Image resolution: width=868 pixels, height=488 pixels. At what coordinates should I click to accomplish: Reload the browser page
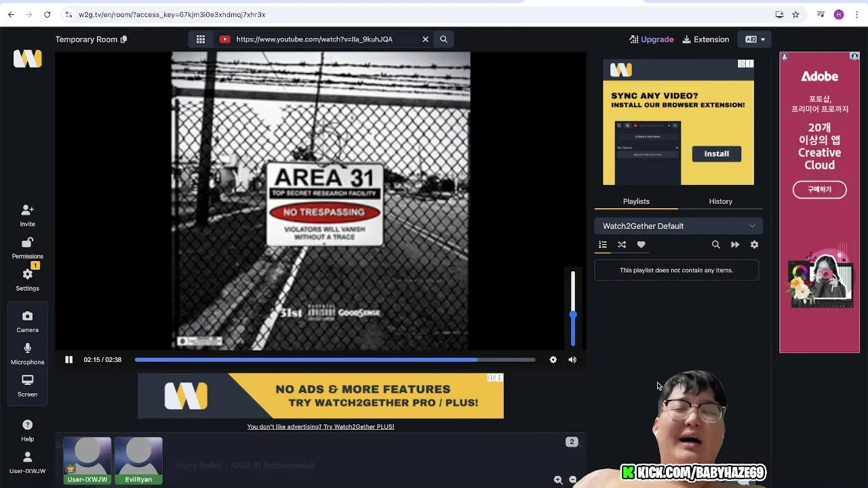[x=47, y=14]
